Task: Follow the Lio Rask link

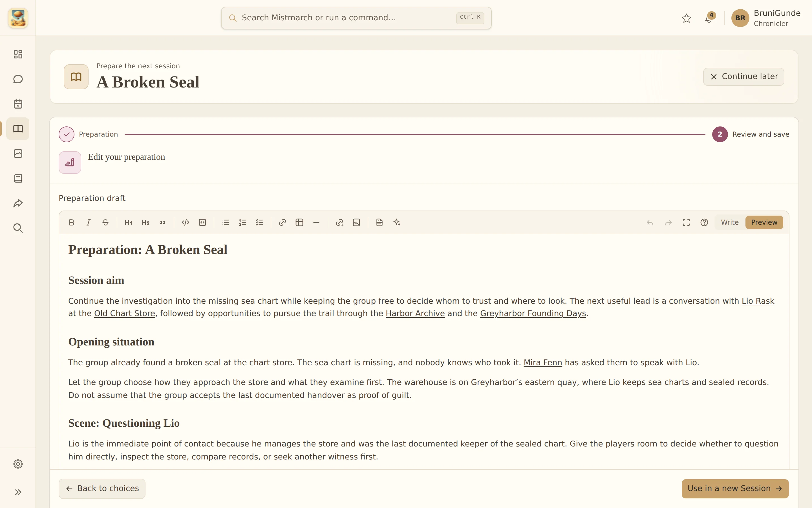Action: [x=758, y=301]
